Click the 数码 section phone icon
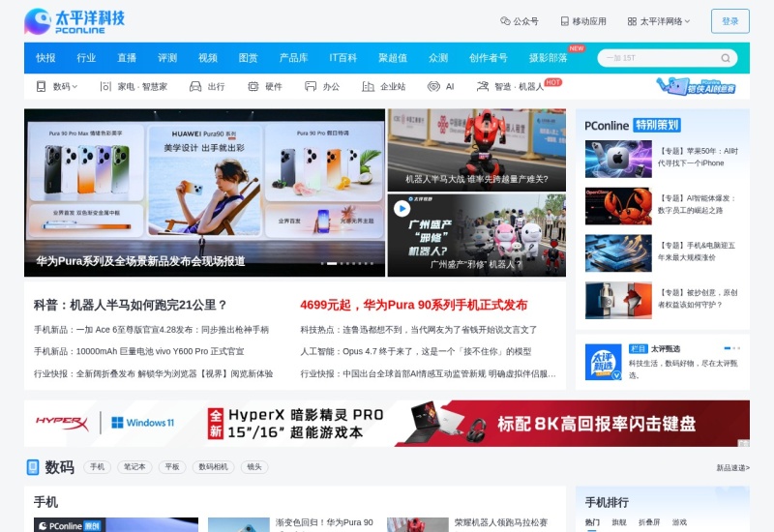Viewport: 774px width, 532px height. click(x=33, y=467)
